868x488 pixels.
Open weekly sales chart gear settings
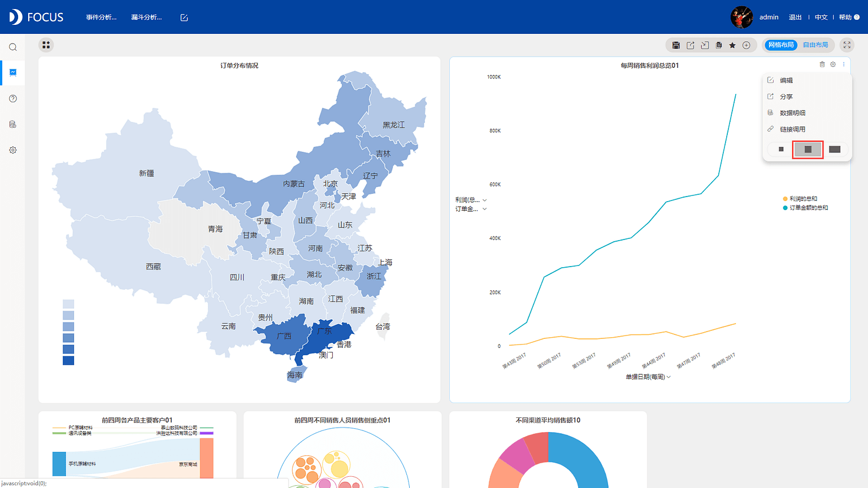[833, 64]
